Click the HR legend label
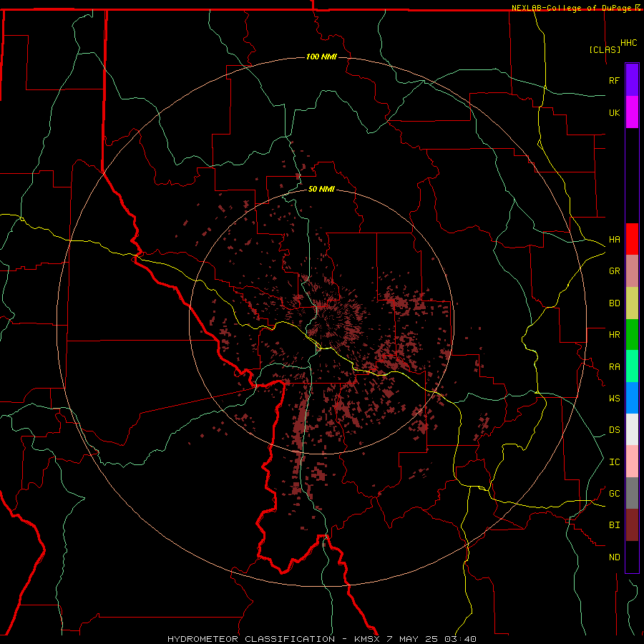This screenshot has width=644, height=644. (614, 335)
